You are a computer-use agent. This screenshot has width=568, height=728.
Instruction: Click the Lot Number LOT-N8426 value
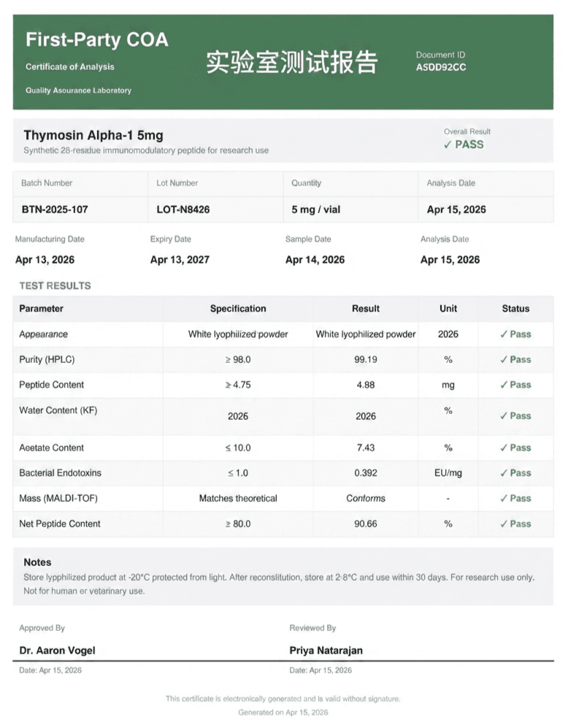[x=183, y=210]
